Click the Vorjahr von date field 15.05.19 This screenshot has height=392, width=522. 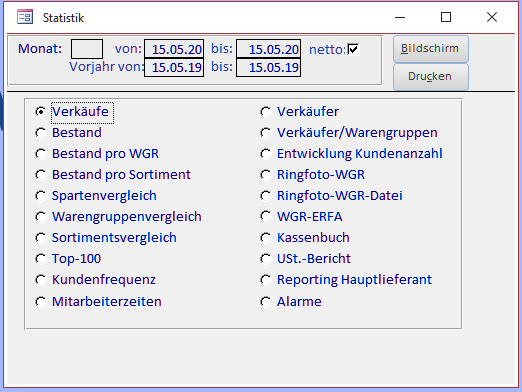(174, 67)
